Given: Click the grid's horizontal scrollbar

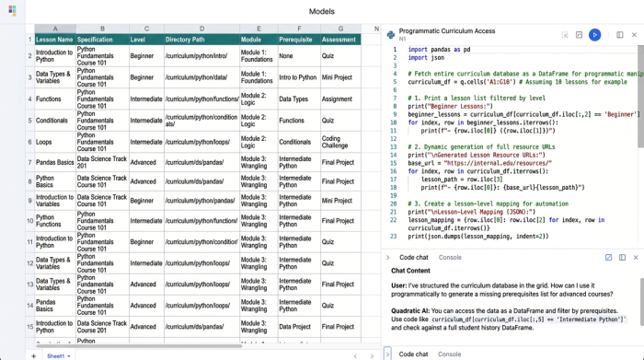Looking at the screenshot, I should click(138, 345).
